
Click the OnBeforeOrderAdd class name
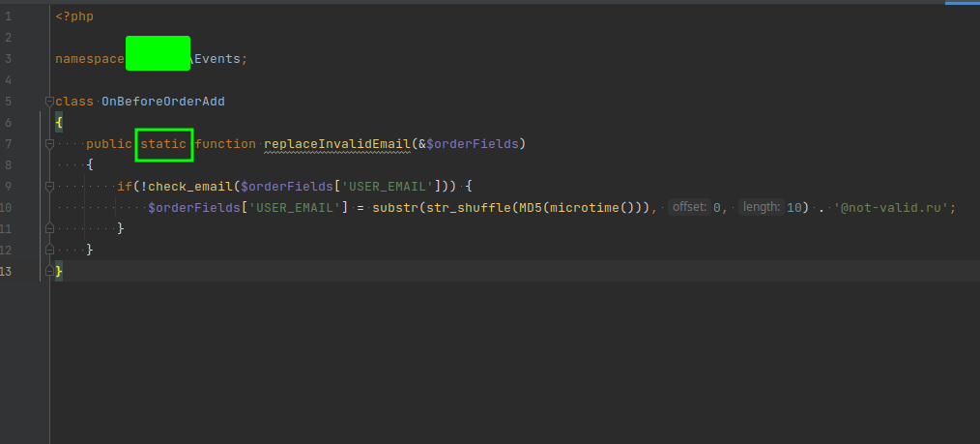[x=163, y=102]
